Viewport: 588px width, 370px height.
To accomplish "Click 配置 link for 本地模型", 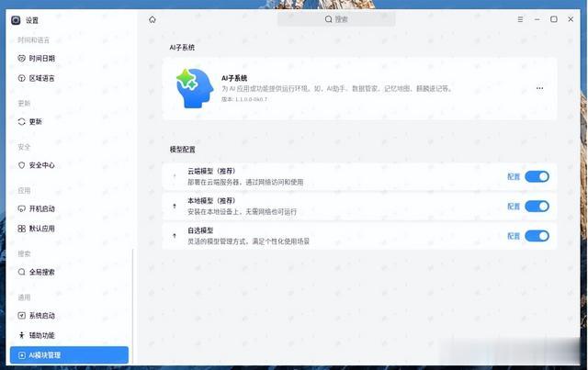I will click(514, 207).
